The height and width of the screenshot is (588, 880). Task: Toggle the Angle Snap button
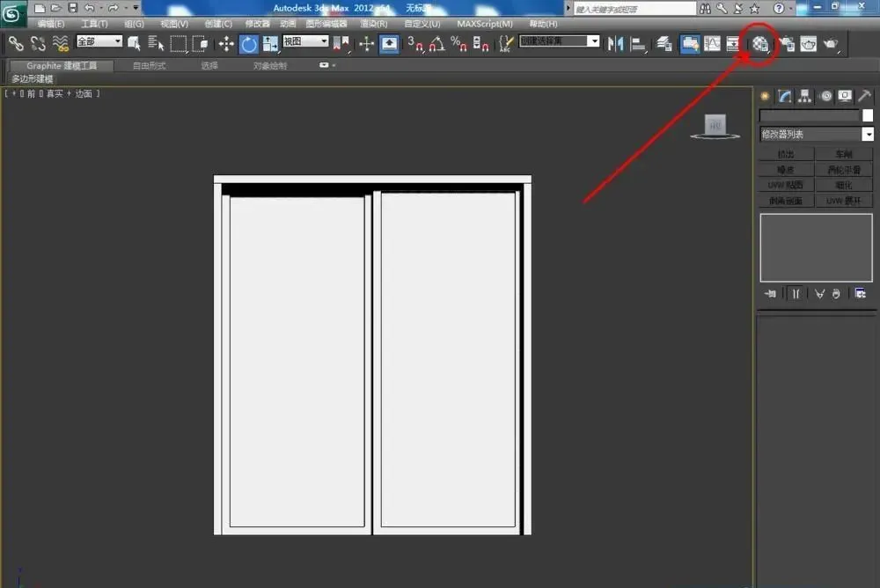[436, 44]
